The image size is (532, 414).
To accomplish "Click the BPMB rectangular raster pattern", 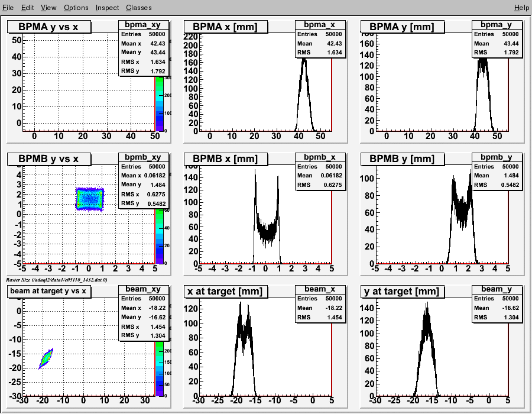I will coord(90,199).
